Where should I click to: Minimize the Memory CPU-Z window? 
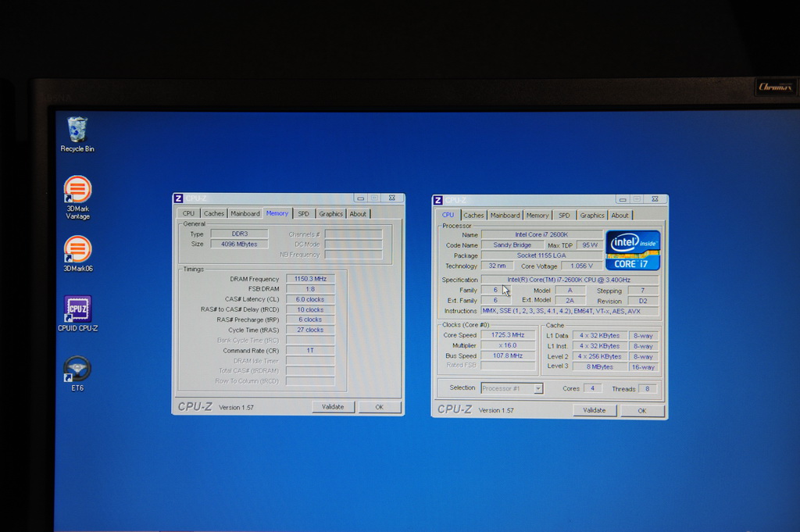(361, 198)
